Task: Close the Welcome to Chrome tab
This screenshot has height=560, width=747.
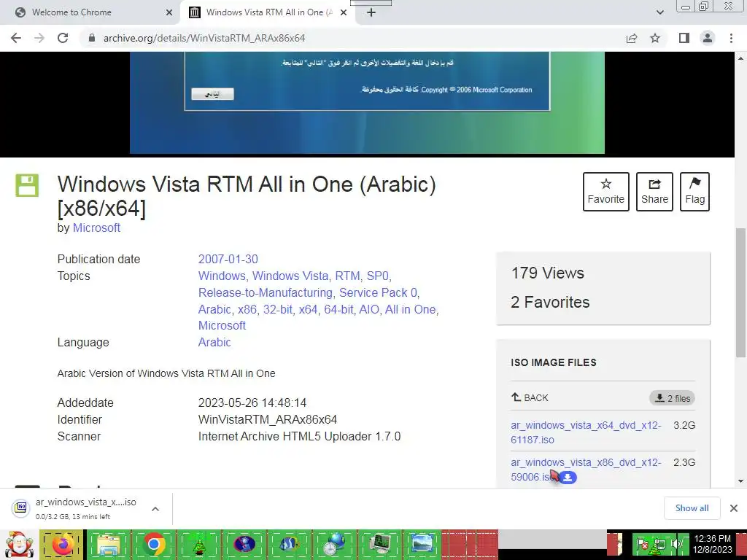Action: click(x=169, y=12)
